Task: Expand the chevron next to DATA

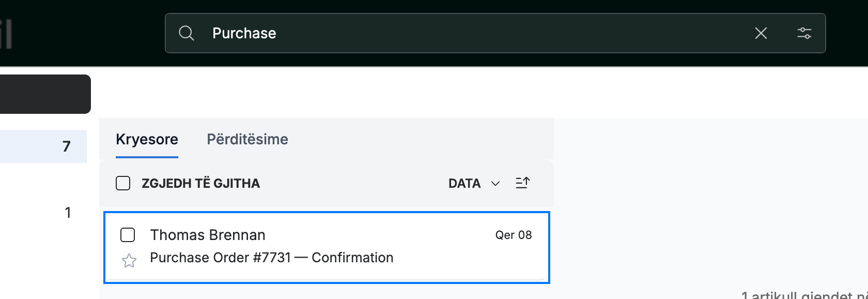Action: (x=495, y=184)
